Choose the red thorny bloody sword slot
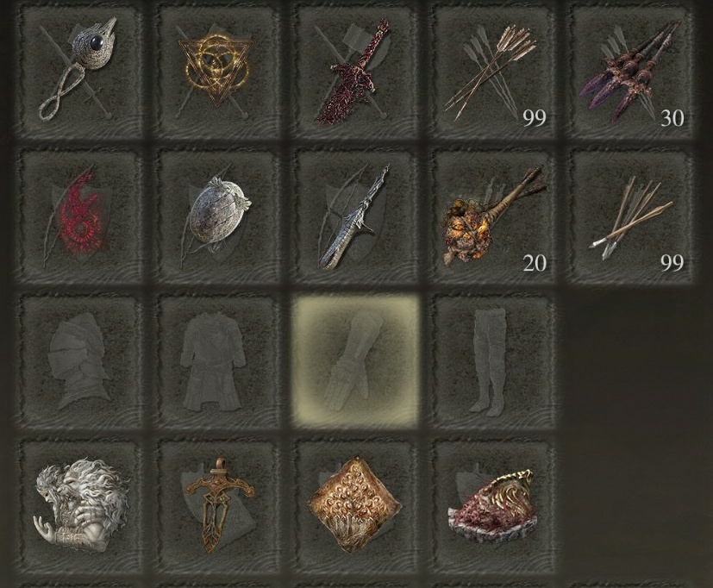 tap(355, 72)
